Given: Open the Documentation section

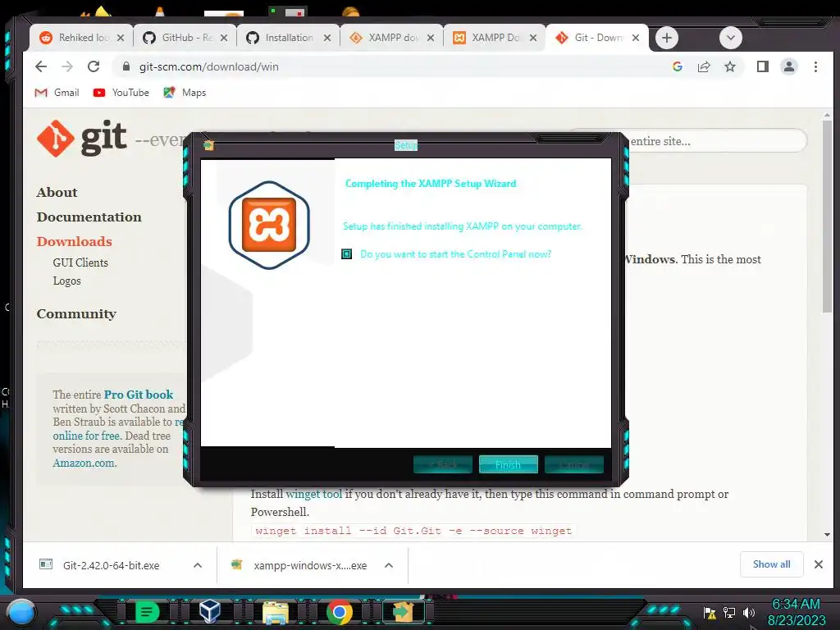Looking at the screenshot, I should pos(89,217).
